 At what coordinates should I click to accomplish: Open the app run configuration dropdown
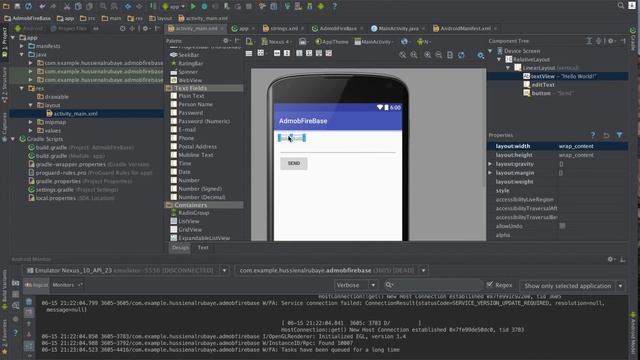[x=175, y=6]
